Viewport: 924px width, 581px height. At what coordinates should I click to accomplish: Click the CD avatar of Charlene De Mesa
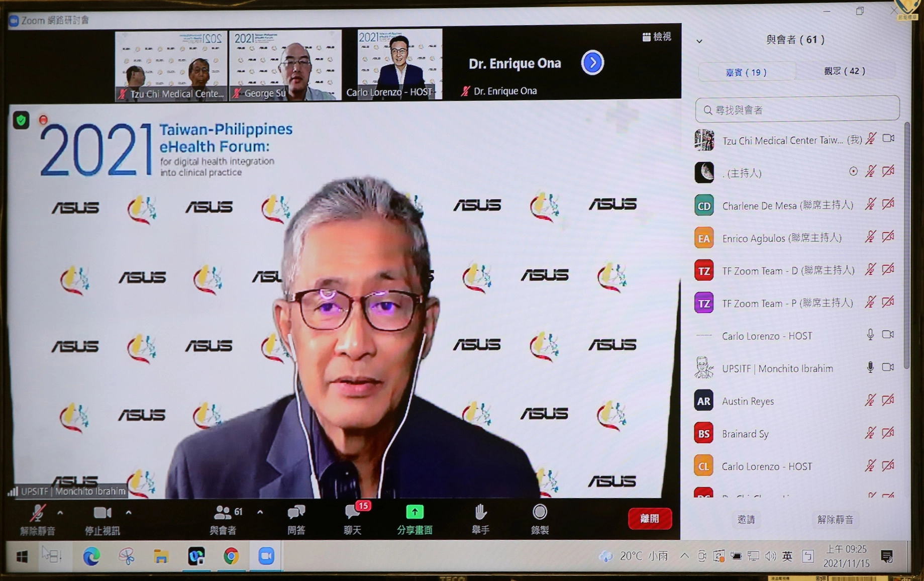click(704, 206)
